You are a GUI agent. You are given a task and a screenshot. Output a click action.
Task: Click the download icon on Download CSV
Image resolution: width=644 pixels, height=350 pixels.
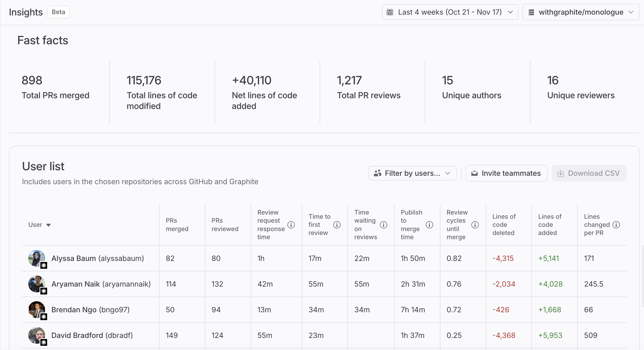point(561,173)
